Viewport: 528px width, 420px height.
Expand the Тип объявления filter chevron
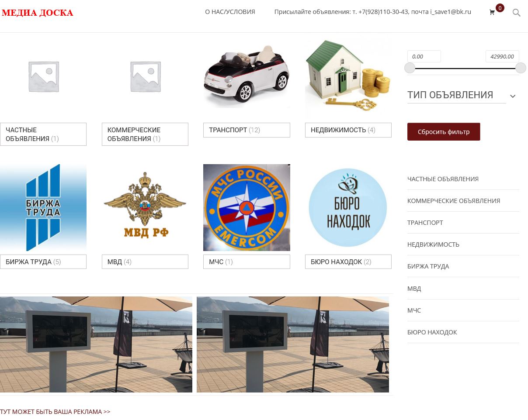coord(513,96)
